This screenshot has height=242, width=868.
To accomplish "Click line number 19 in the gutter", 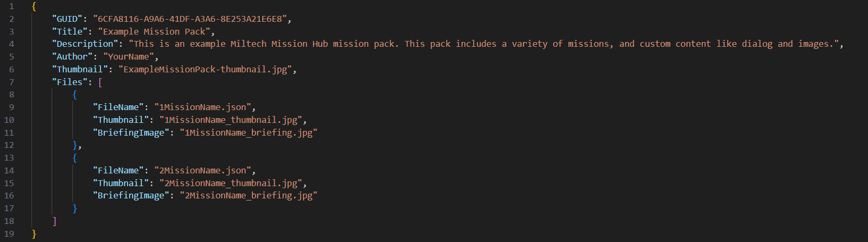I will coord(9,233).
